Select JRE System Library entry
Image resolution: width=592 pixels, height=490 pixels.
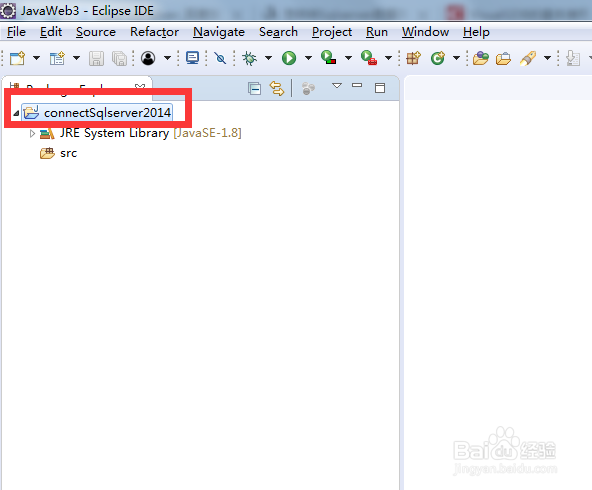pos(151,133)
